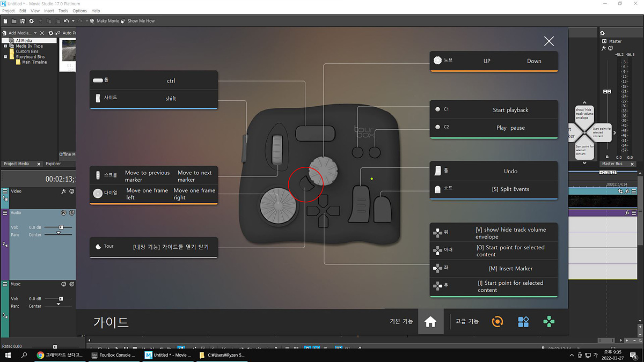
Task: Expand the Media By Type tree node
Action: [x=5, y=46]
